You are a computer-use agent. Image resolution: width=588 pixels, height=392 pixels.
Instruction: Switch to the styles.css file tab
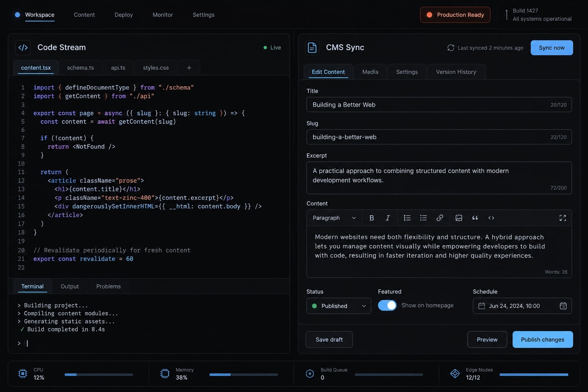(x=156, y=68)
